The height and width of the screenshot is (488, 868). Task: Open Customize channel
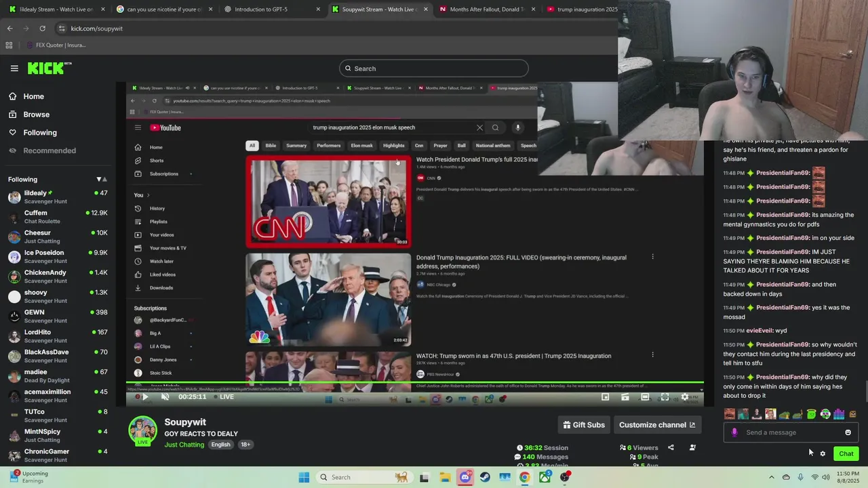tap(656, 425)
